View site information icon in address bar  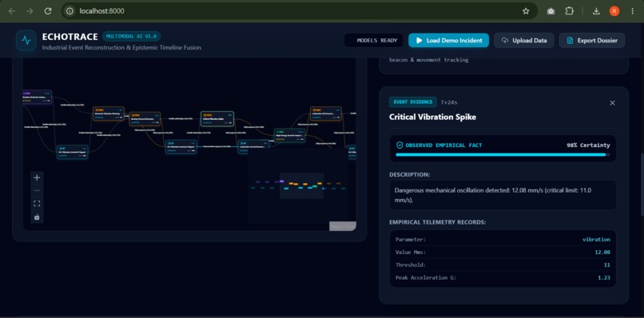(x=70, y=11)
